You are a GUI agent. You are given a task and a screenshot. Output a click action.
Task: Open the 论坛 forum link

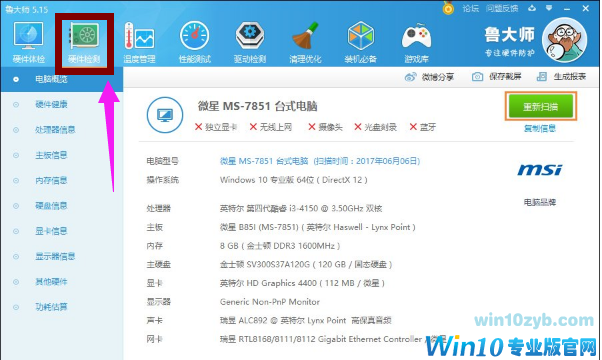[470, 8]
